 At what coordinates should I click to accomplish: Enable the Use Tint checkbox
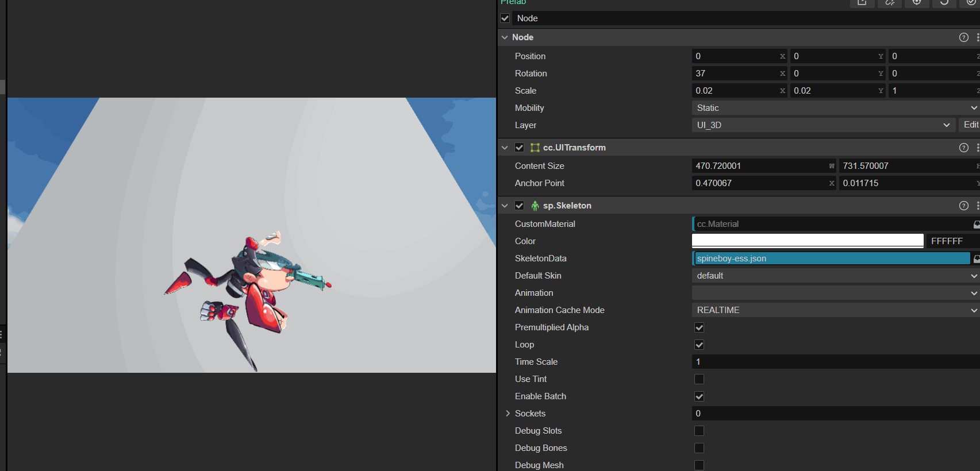700,379
